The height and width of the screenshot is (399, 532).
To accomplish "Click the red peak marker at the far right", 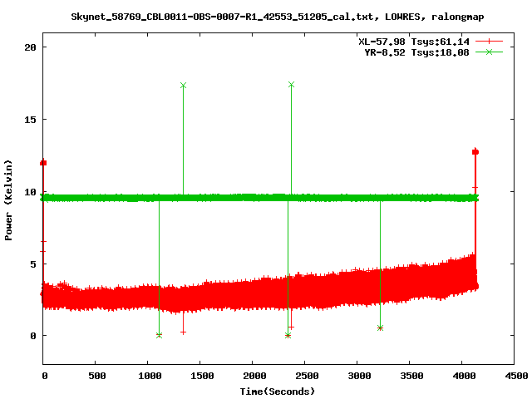I will (x=475, y=151).
